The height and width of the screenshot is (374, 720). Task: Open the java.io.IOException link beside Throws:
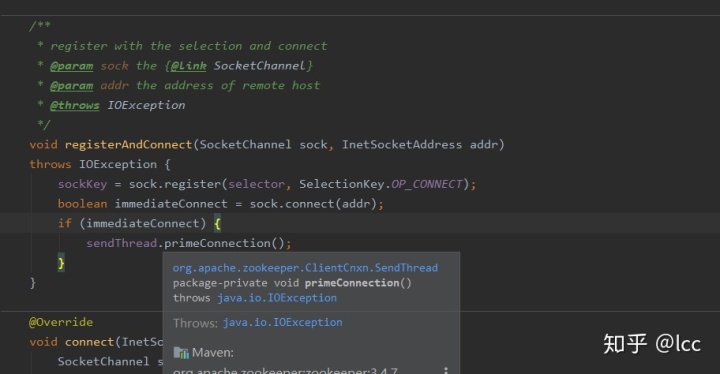[x=282, y=323]
